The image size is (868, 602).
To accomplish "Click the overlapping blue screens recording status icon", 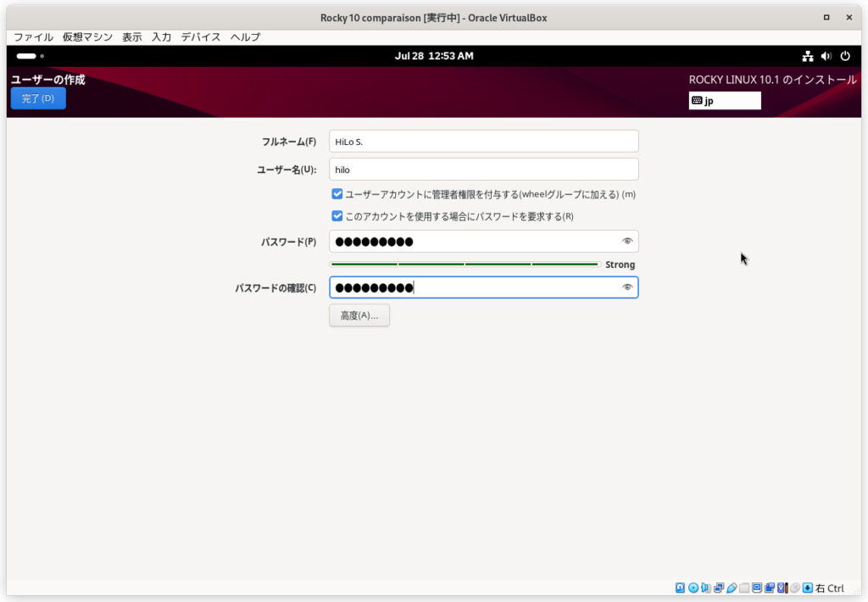I will [770, 588].
